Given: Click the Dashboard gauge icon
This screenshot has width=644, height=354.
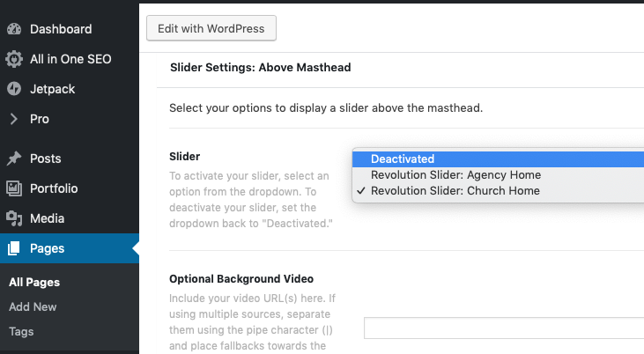Looking at the screenshot, I should (14, 29).
